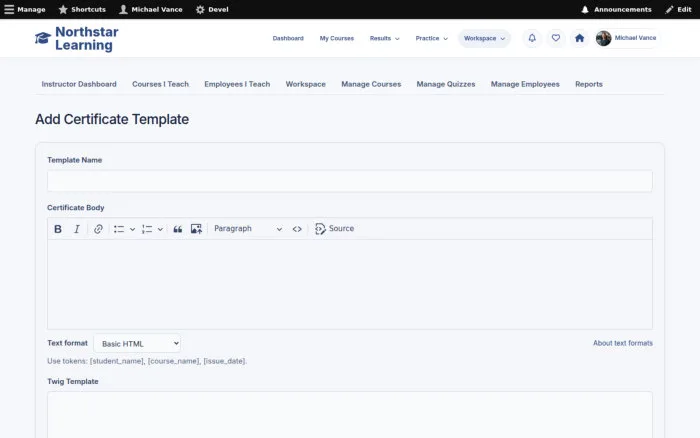Screen dimensions: 700x438
Task: Click inside the Certificate Body editor area
Action: coord(350,284)
